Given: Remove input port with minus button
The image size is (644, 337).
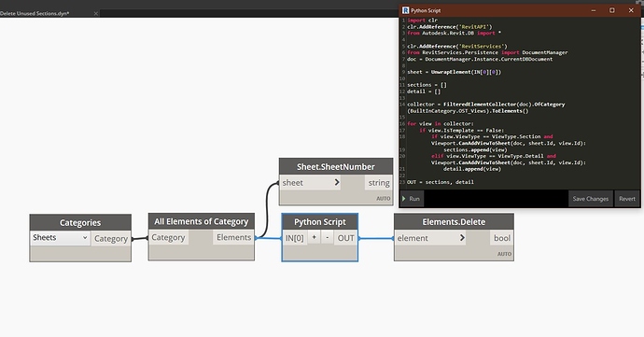Looking at the screenshot, I should point(327,237).
